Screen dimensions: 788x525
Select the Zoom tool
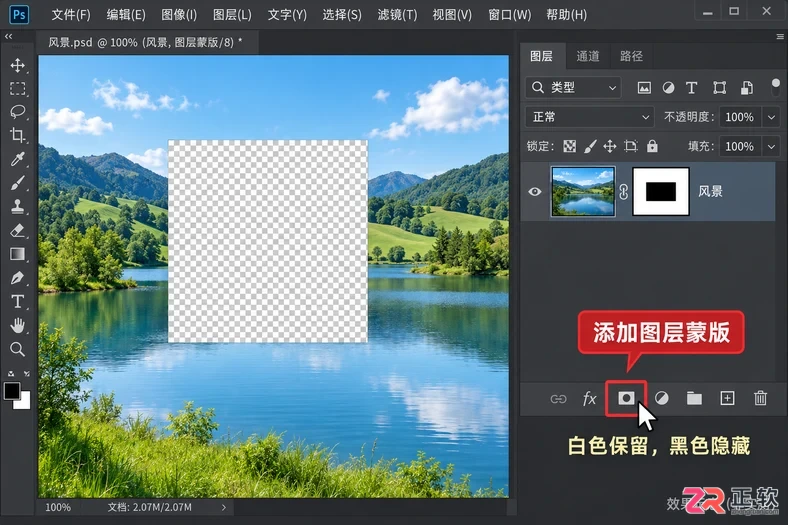point(18,349)
